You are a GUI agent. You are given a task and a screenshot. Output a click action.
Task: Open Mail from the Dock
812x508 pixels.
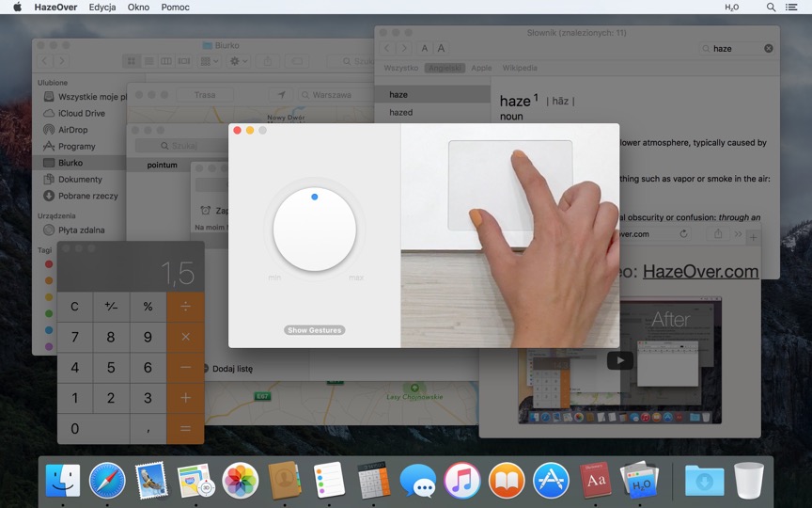[151, 481]
